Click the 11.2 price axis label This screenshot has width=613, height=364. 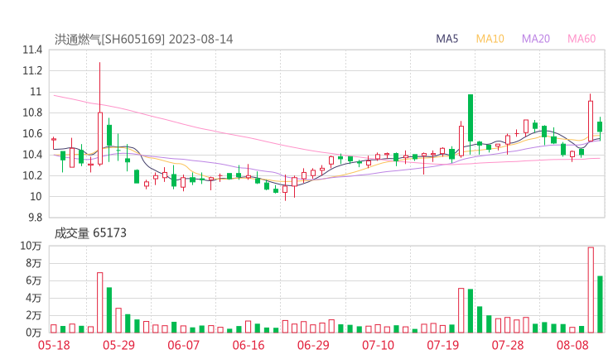click(x=32, y=70)
